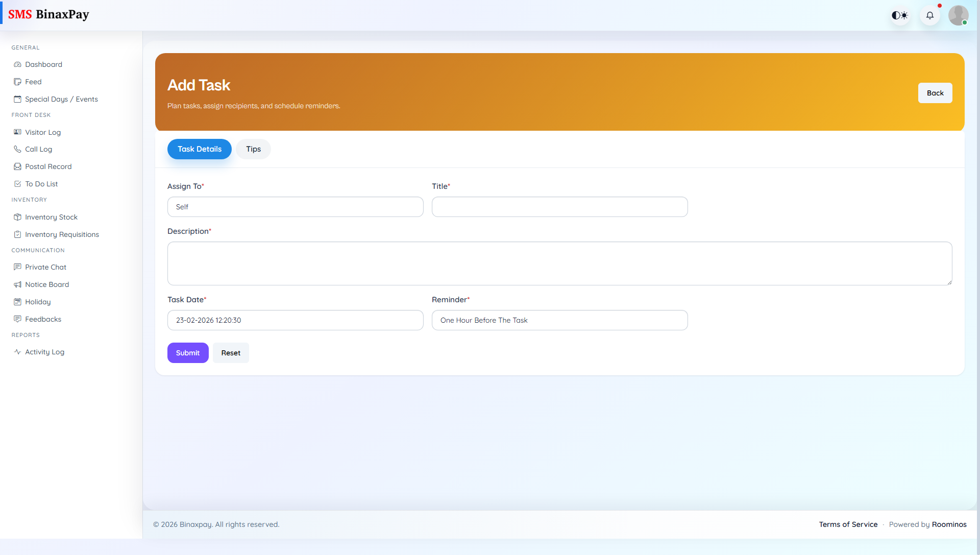Click the Back button on the header
The width and height of the screenshot is (980, 555).
935,92
